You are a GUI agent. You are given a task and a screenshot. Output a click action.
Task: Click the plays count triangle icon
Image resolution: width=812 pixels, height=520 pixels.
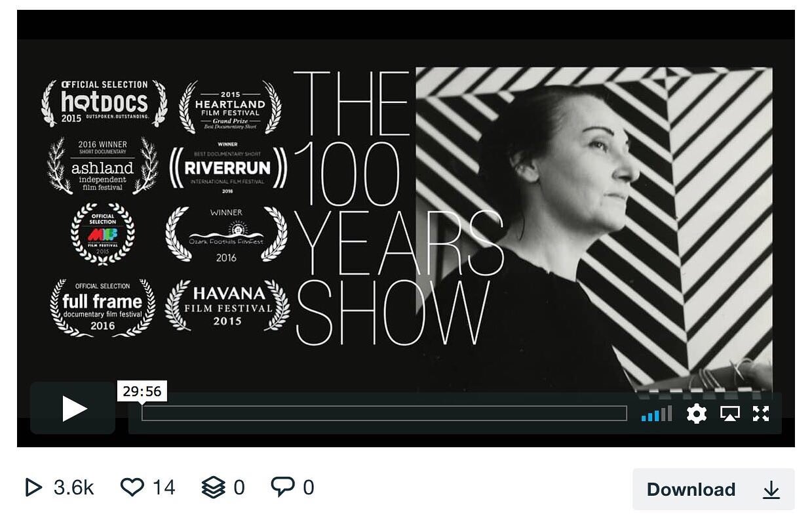[x=33, y=487]
